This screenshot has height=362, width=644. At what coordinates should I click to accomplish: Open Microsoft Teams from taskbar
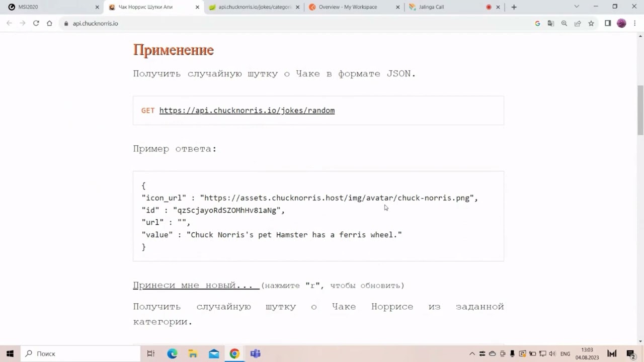[x=256, y=353]
